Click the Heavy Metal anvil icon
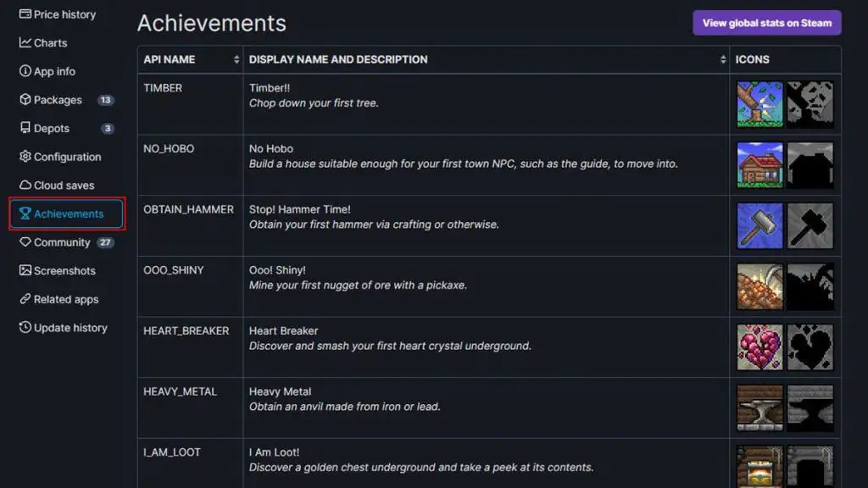 (x=760, y=408)
